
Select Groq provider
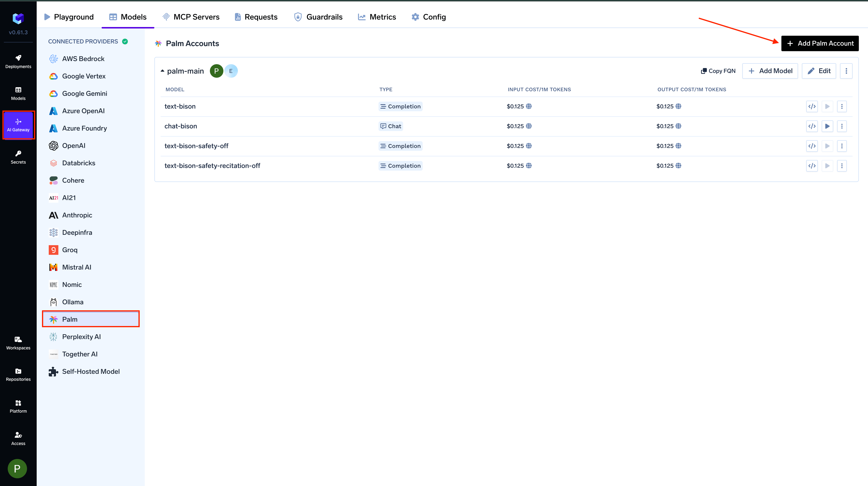91,250
